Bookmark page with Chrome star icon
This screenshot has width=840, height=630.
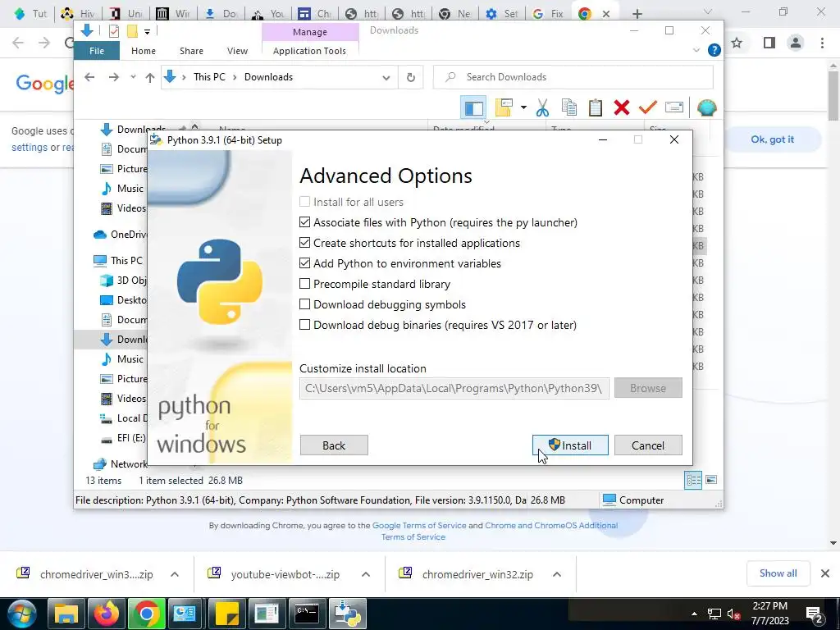(737, 43)
